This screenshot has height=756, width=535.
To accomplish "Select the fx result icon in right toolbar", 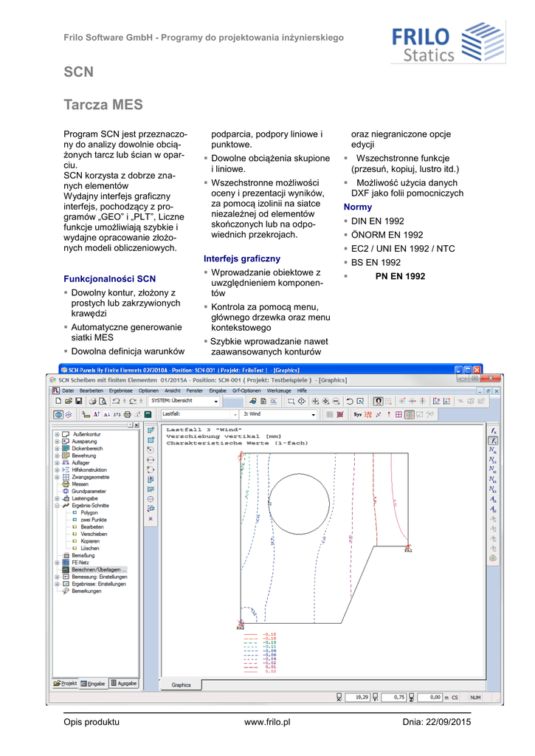I will coord(494,430).
